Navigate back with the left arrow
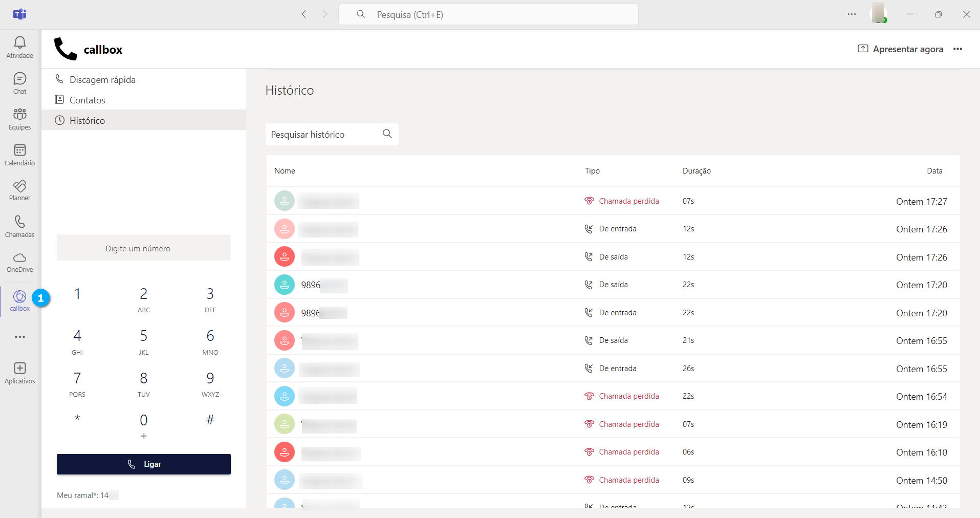Image resolution: width=980 pixels, height=518 pixels. pos(304,14)
